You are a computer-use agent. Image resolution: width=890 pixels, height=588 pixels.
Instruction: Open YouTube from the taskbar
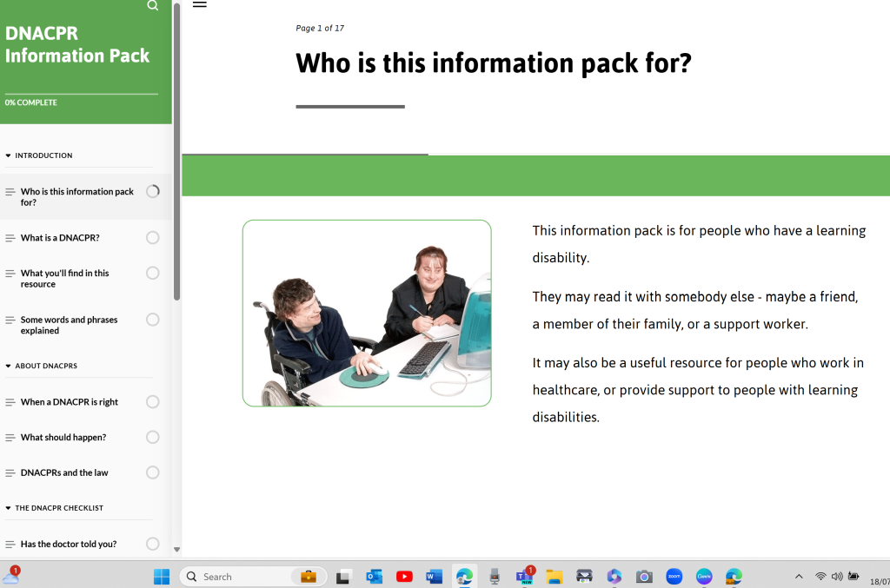click(404, 576)
